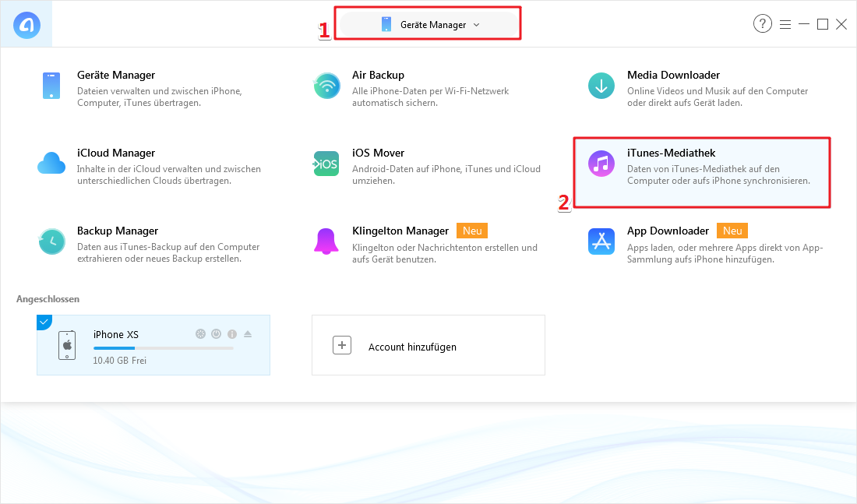The image size is (857, 504).
Task: Click the "10.40 GB Frei" text
Action: (x=120, y=360)
